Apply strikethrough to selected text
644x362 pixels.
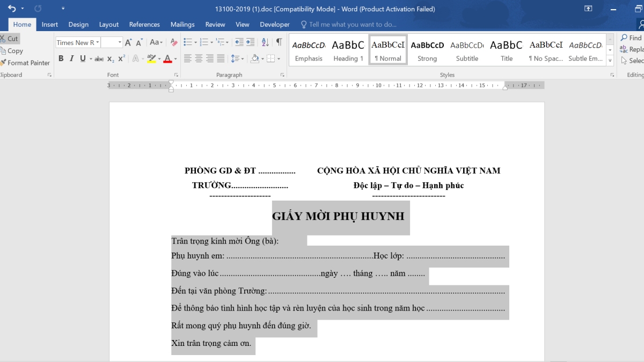(99, 59)
